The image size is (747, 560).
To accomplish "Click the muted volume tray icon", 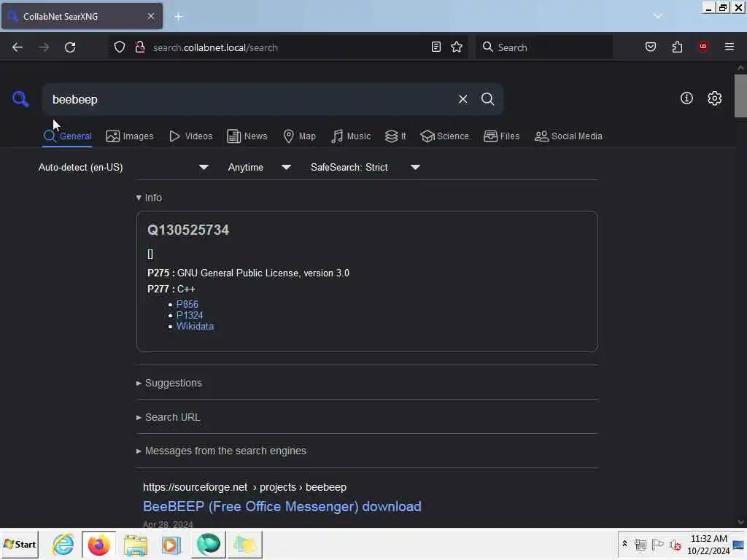I will click(675, 544).
